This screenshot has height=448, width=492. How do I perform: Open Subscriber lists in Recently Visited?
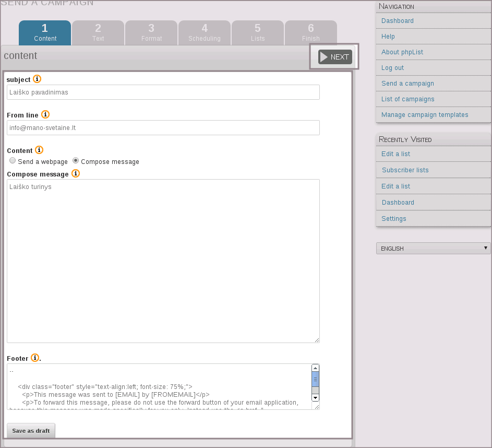(405, 170)
